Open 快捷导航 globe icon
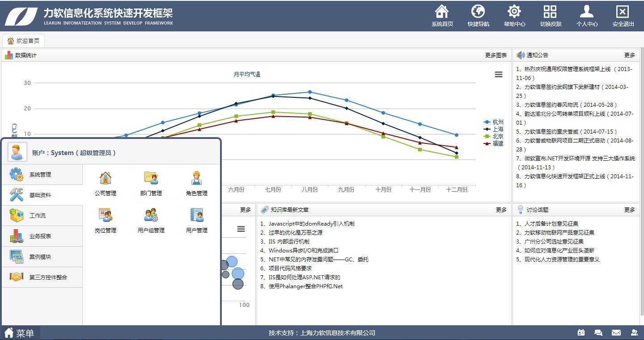 coord(478,12)
